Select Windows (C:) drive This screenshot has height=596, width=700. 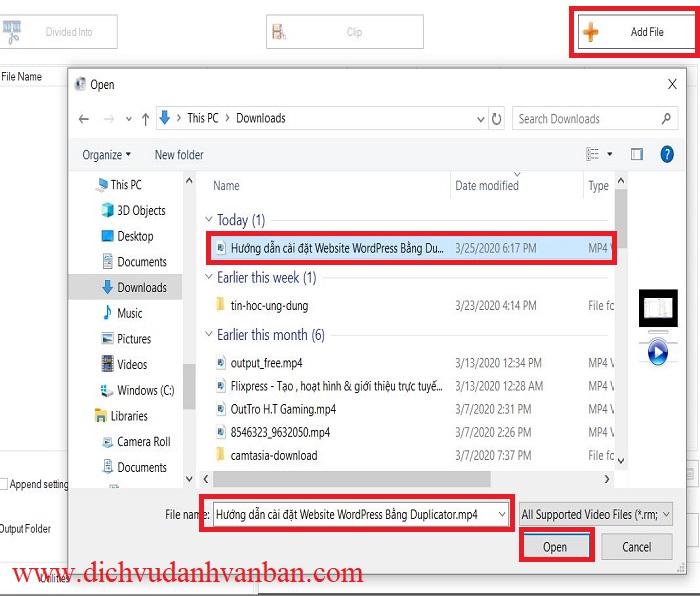[146, 390]
